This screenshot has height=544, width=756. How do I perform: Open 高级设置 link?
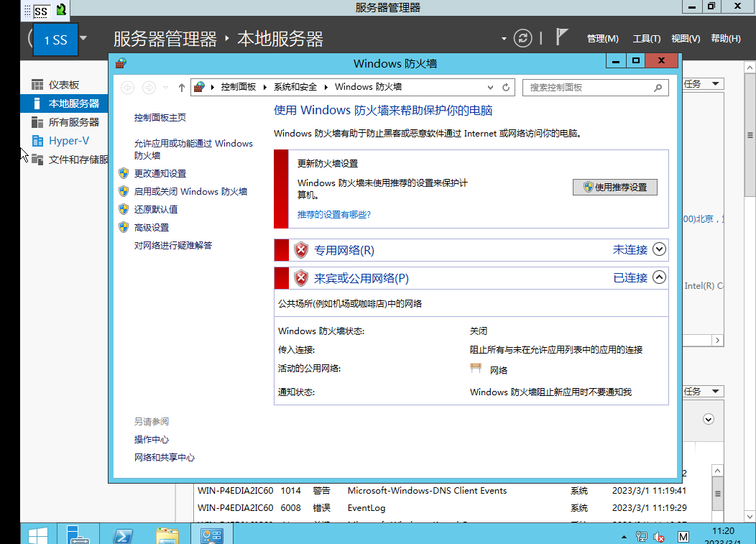click(x=152, y=228)
